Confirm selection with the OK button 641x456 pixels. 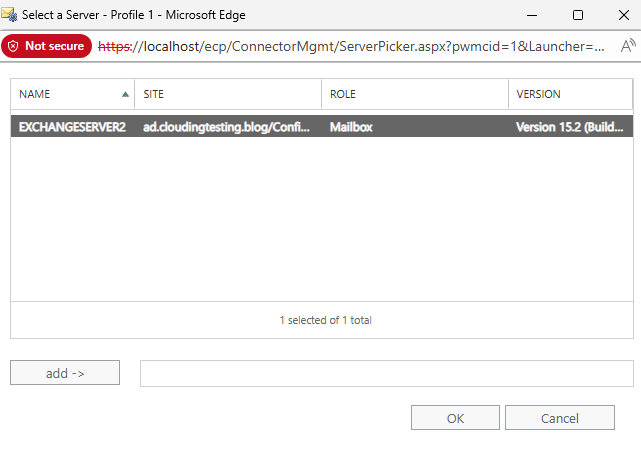click(x=455, y=418)
